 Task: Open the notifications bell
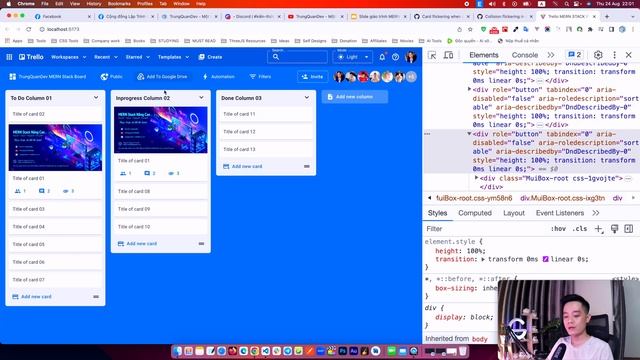point(382,57)
